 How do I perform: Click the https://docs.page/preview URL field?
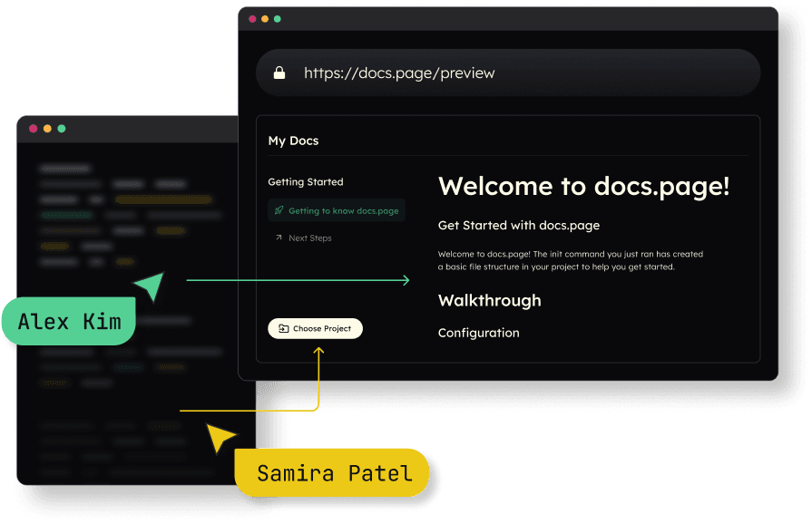click(399, 73)
